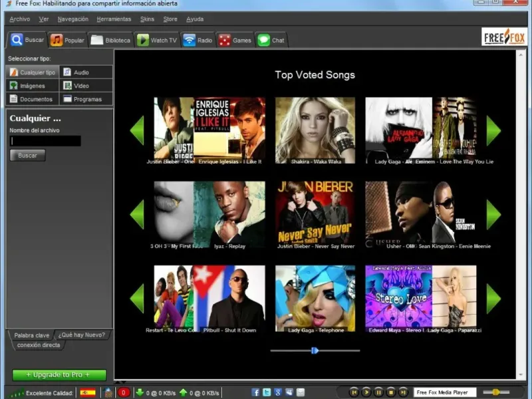Open Edward Maya - Stereo Love thumbnail
The width and height of the screenshot is (532, 399).
point(398,298)
